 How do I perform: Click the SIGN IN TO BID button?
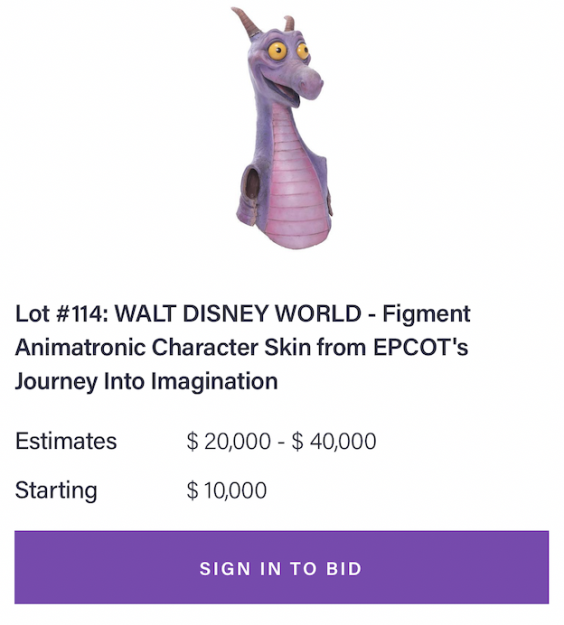282,567
